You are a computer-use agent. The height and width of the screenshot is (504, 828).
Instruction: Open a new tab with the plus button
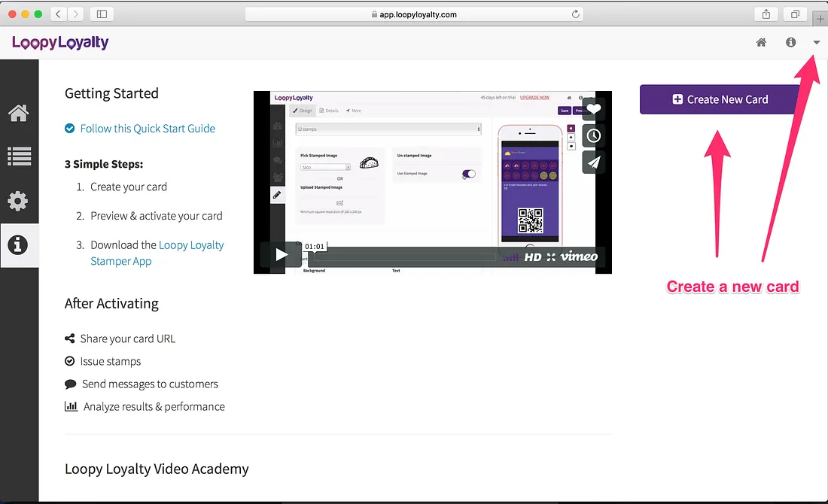click(x=820, y=19)
